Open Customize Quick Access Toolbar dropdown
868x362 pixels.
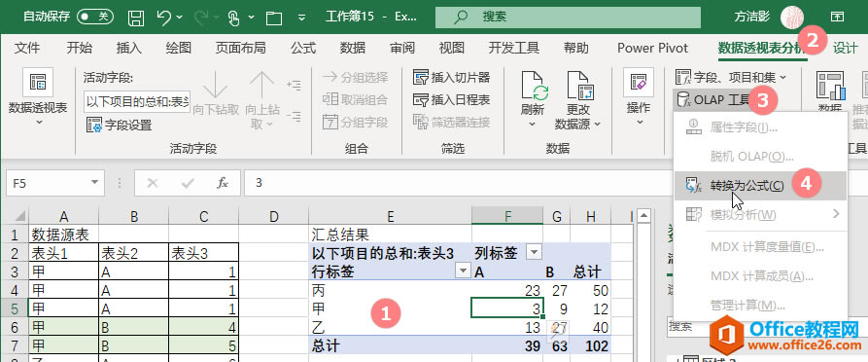301,18
